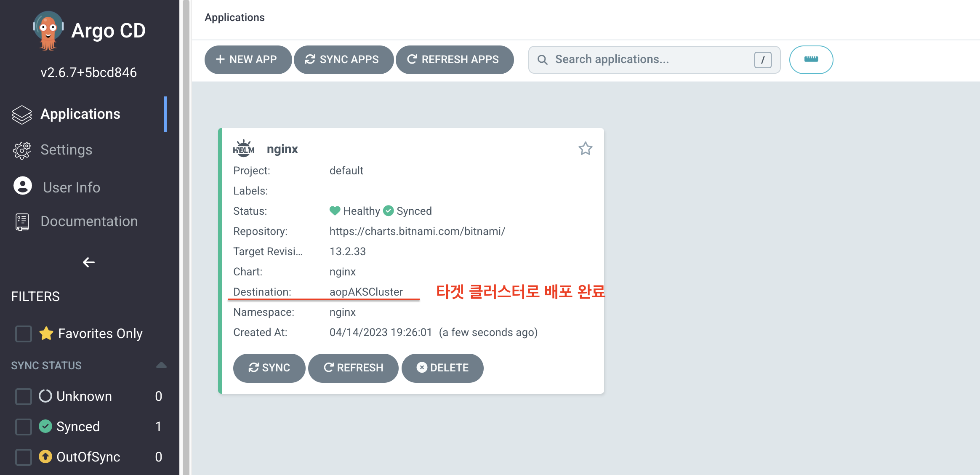Click the teal ruler toggle button

[x=811, y=60]
